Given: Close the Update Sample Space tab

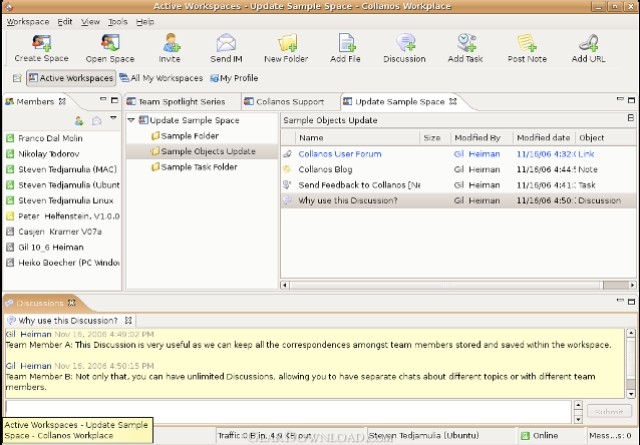Looking at the screenshot, I should (453, 101).
